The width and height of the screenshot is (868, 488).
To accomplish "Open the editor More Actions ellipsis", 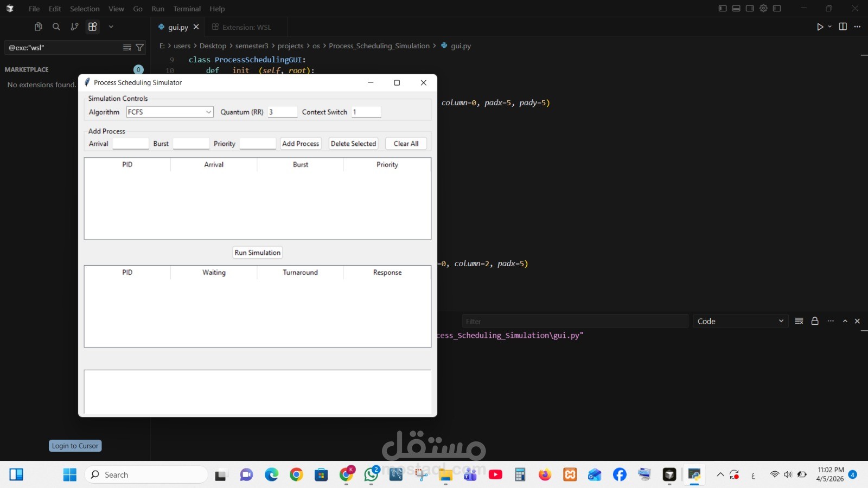I will tap(857, 27).
